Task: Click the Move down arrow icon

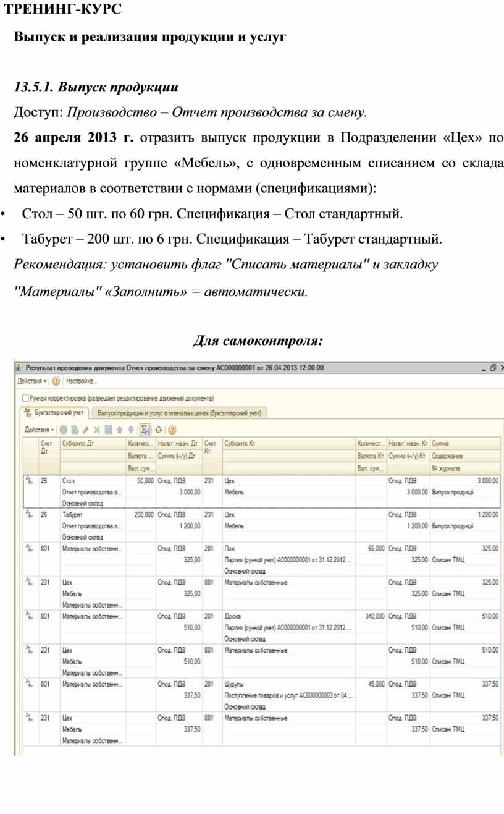Action: click(130, 430)
